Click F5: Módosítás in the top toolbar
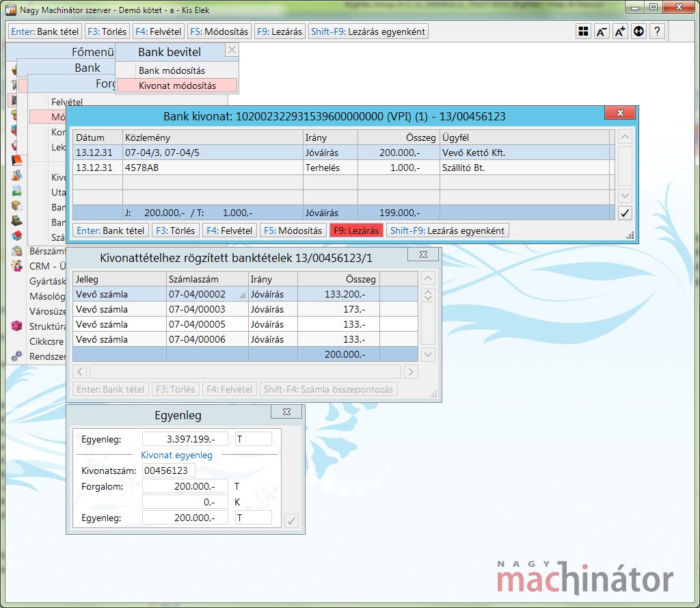This screenshot has height=608, width=700. 219,31
